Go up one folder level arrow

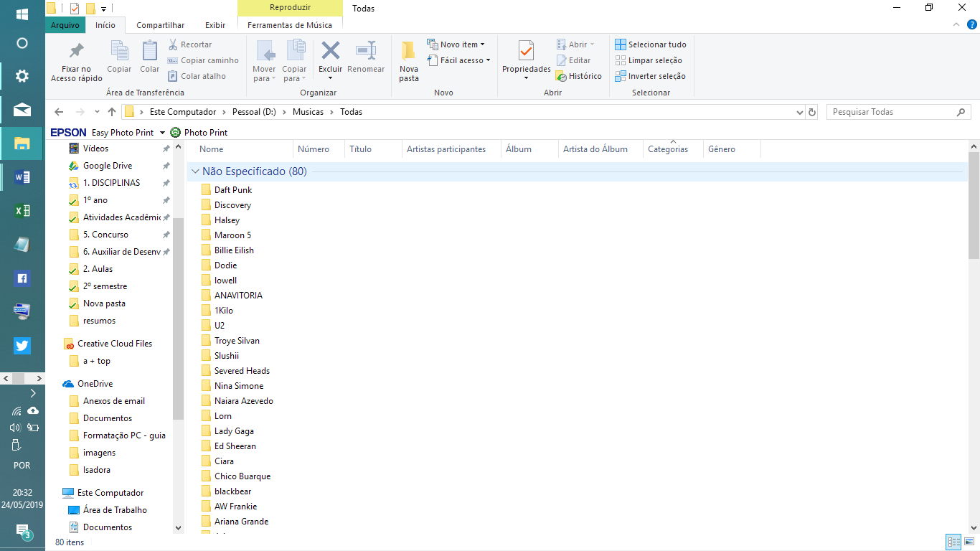(x=112, y=112)
